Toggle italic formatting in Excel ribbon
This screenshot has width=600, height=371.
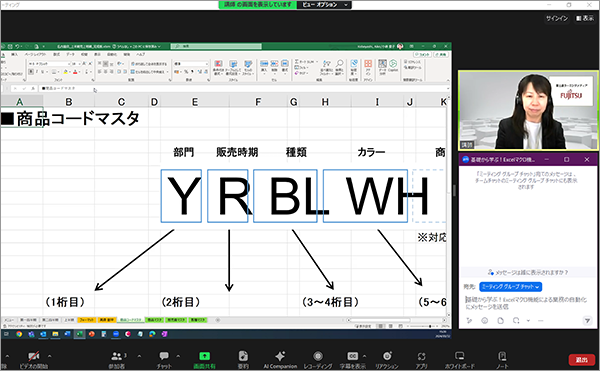click(37, 72)
